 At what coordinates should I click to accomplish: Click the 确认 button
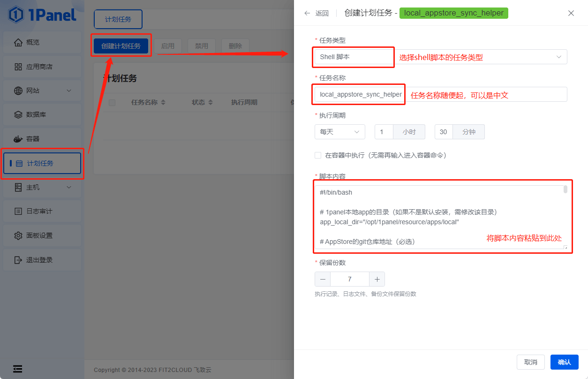[565, 362]
